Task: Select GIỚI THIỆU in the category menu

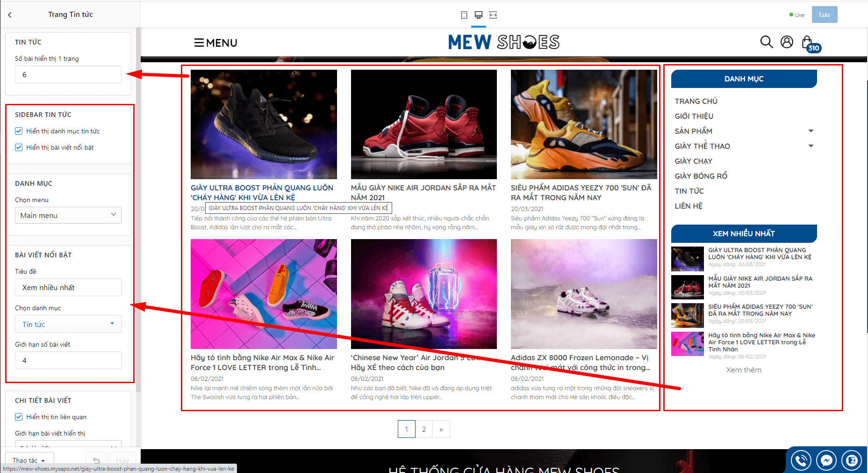Action: point(694,116)
